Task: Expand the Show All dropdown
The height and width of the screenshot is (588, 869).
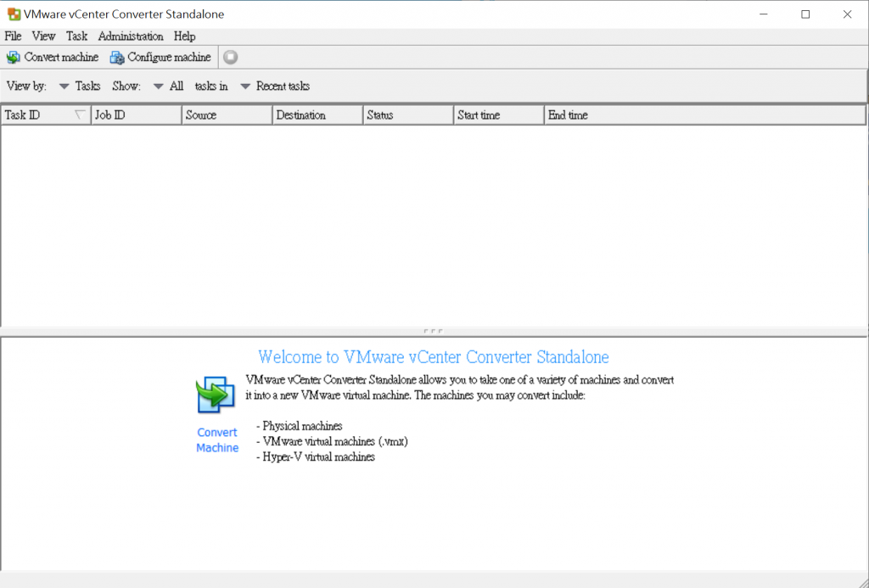Action: pos(168,86)
